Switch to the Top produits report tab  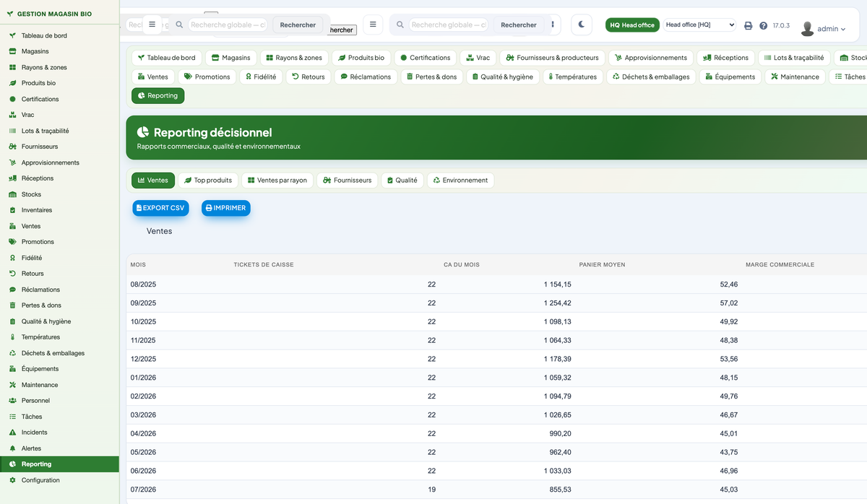point(208,181)
